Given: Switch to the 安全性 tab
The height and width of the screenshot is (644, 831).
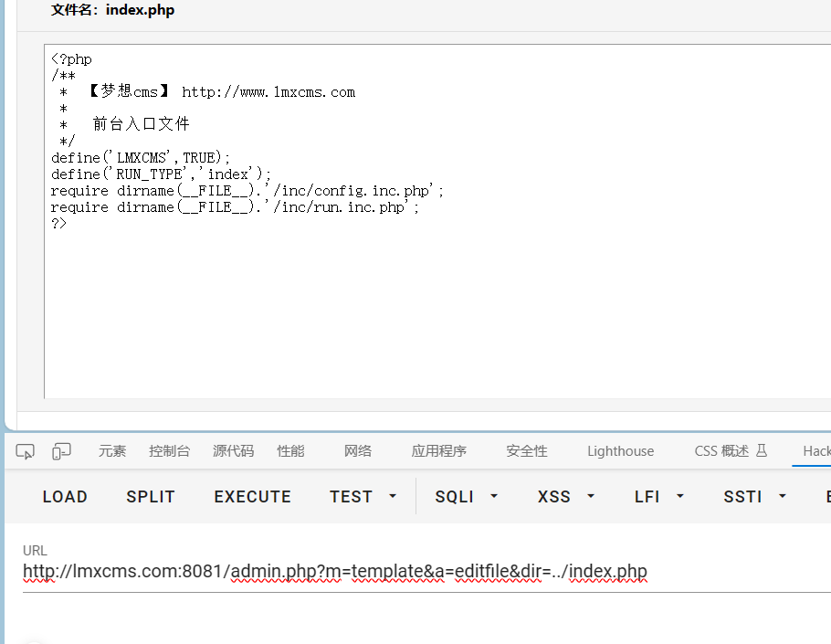Looking at the screenshot, I should 527,451.
